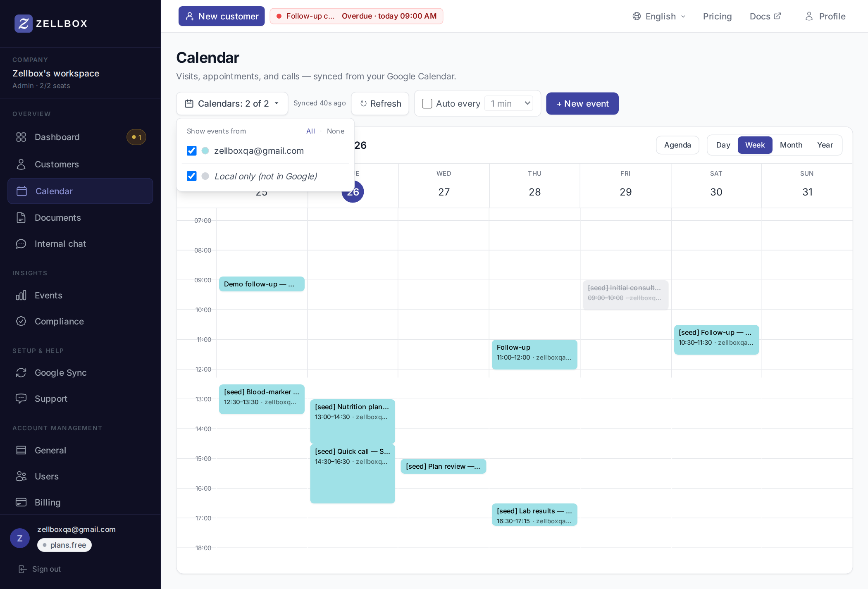Viewport: 868px width, 589px height.
Task: Click the Zellbox logo icon
Action: click(24, 24)
